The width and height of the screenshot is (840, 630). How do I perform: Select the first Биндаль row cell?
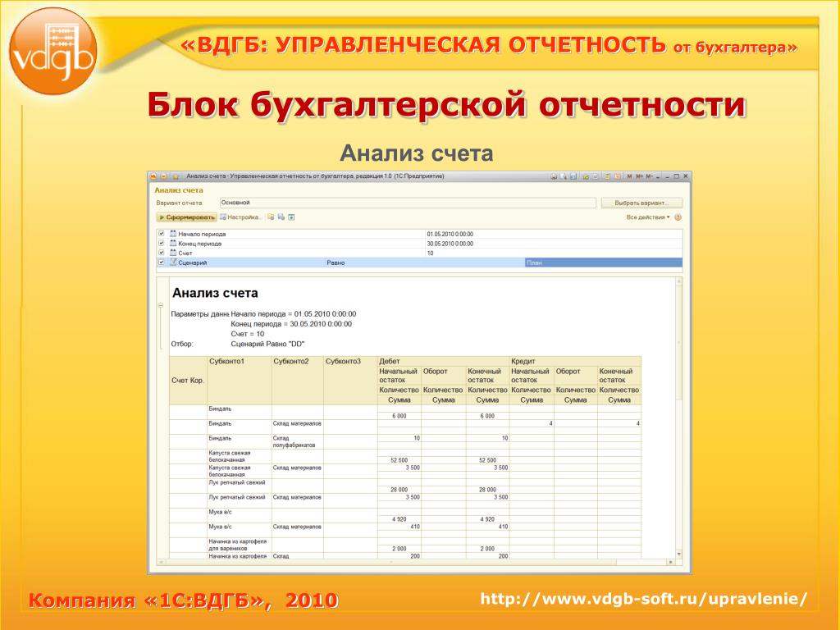click(x=239, y=412)
